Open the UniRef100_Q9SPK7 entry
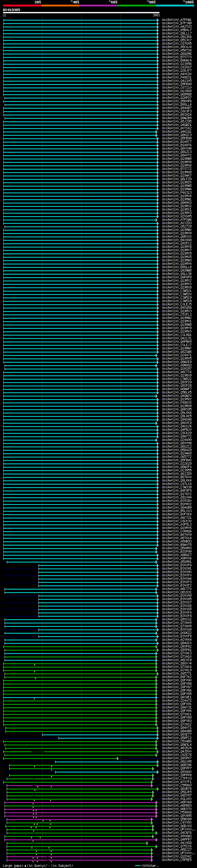197x868 pixels. [x=176, y=758]
